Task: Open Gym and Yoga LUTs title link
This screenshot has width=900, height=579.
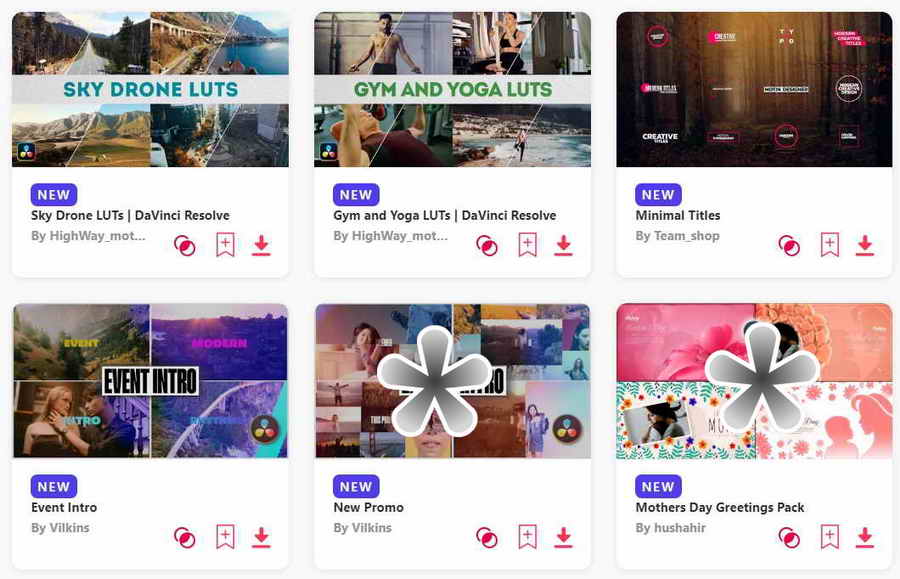Action: (445, 216)
